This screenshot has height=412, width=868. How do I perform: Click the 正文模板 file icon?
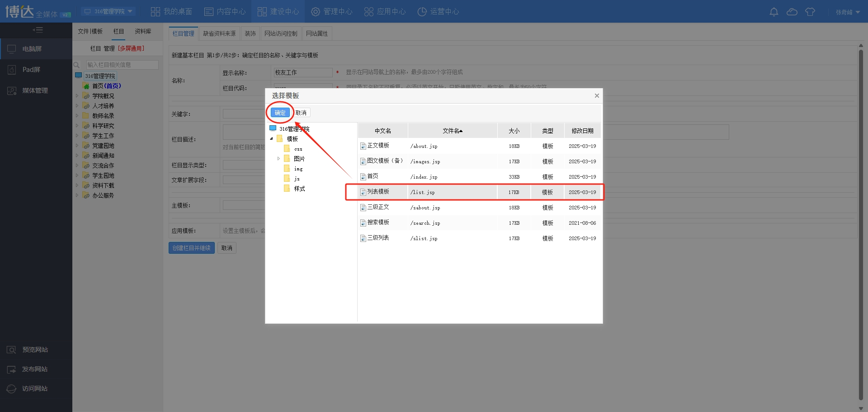[x=363, y=146]
